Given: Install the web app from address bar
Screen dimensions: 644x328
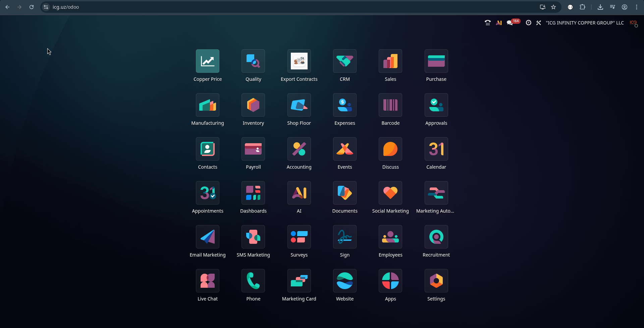Looking at the screenshot, I should tap(542, 7).
